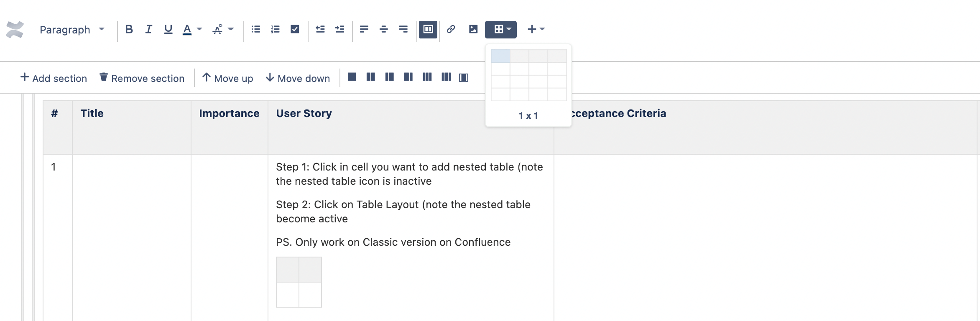Remove the current section
The width and height of the screenshot is (980, 321).
point(142,78)
